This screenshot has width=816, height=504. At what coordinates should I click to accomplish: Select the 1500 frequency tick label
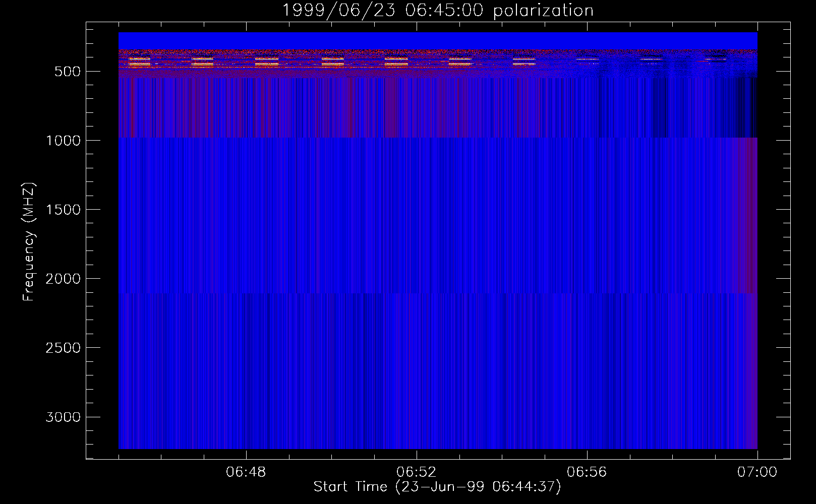(63, 210)
